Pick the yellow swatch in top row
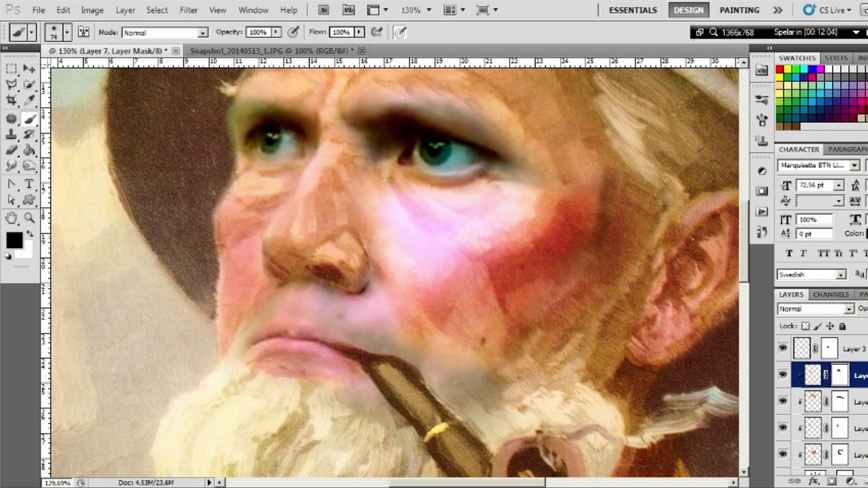The width and height of the screenshot is (868, 488). pos(788,69)
